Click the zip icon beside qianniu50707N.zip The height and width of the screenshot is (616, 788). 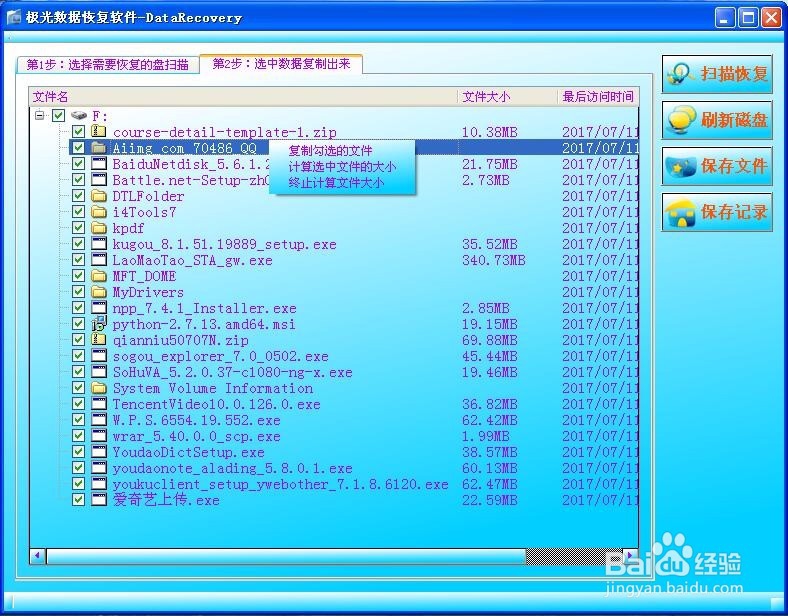[x=99, y=340]
